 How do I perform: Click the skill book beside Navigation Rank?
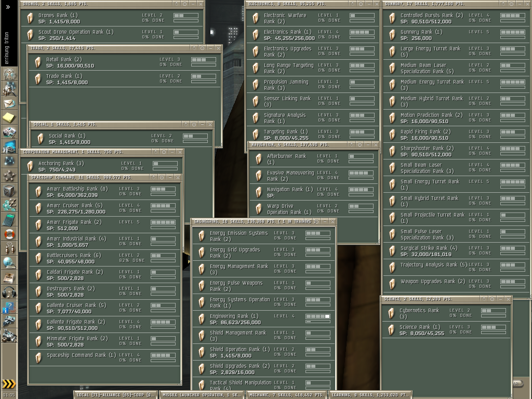tap(259, 192)
